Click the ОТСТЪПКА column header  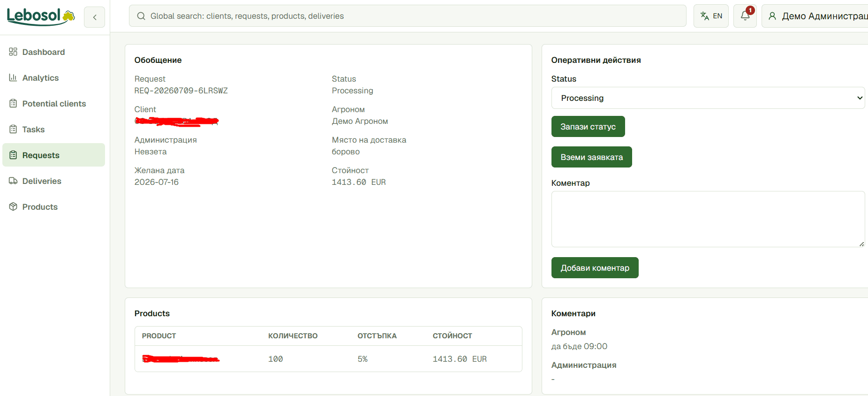pyautogui.click(x=377, y=336)
